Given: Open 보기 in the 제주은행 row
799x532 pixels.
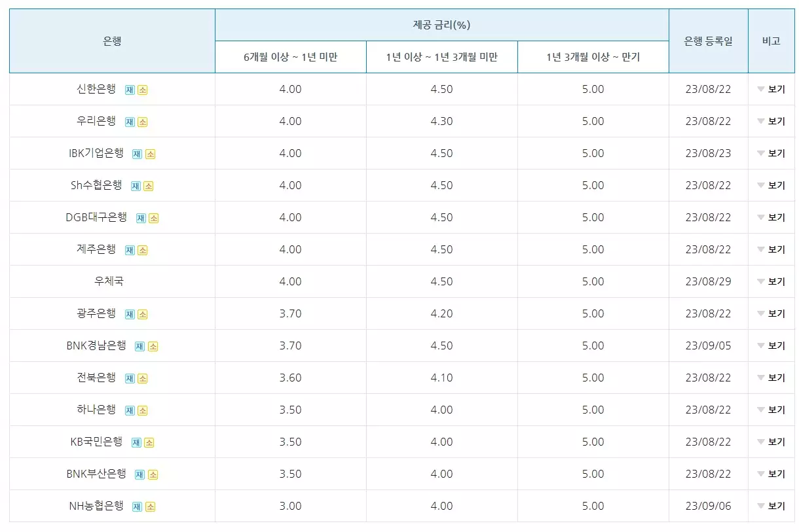Looking at the screenshot, I should tap(771, 249).
